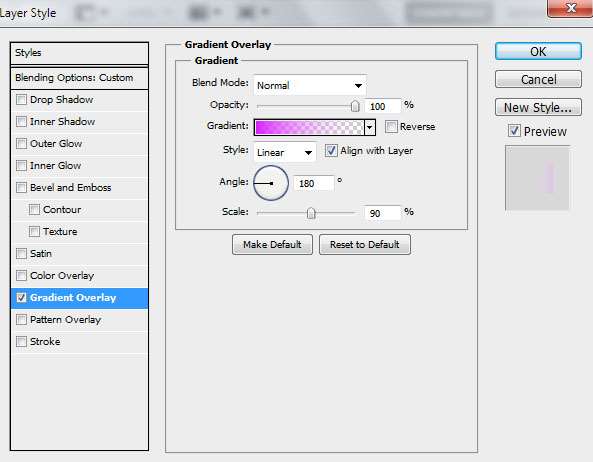Toggle the Preview checkbox
The height and width of the screenshot is (462, 593).
point(514,131)
